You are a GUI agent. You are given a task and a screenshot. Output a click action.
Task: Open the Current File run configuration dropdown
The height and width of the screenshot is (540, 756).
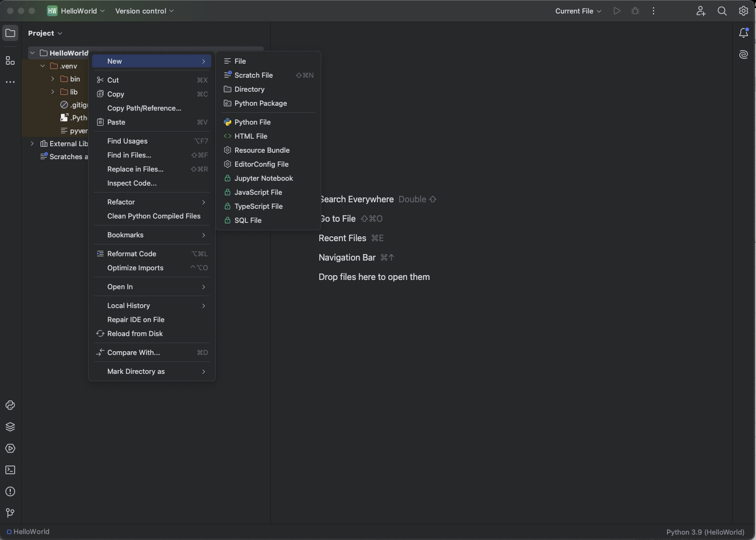578,11
